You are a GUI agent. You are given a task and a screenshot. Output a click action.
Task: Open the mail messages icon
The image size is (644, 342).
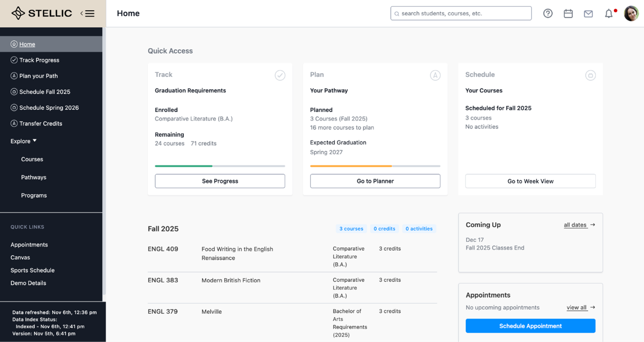(588, 14)
